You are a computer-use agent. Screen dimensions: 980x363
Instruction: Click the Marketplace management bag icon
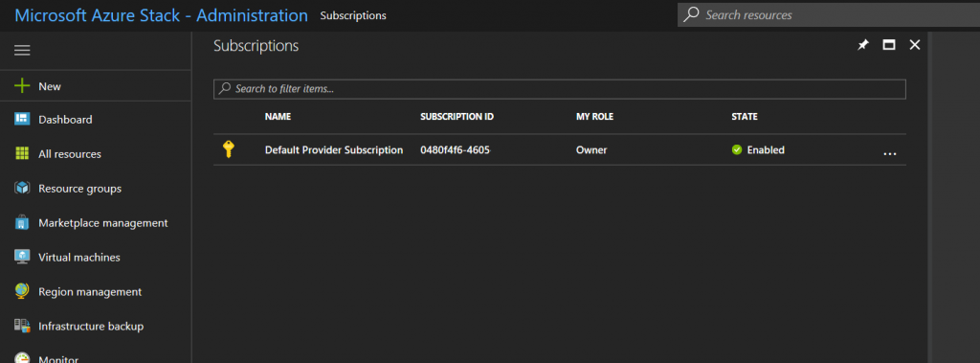click(x=23, y=223)
